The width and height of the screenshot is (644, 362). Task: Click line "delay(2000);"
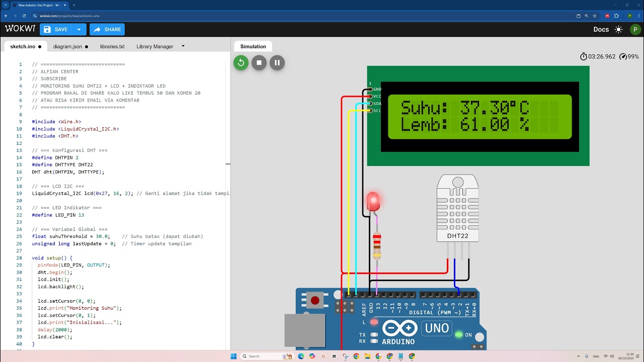(x=55, y=329)
